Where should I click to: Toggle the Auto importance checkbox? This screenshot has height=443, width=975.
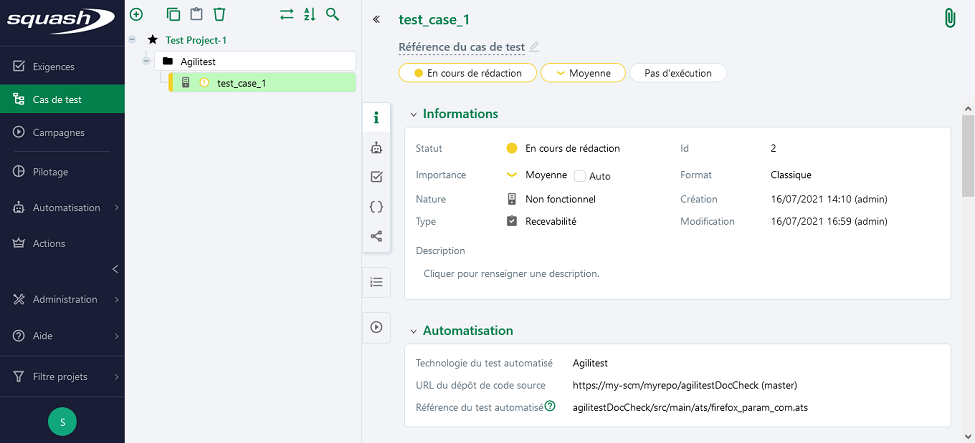pyautogui.click(x=580, y=176)
